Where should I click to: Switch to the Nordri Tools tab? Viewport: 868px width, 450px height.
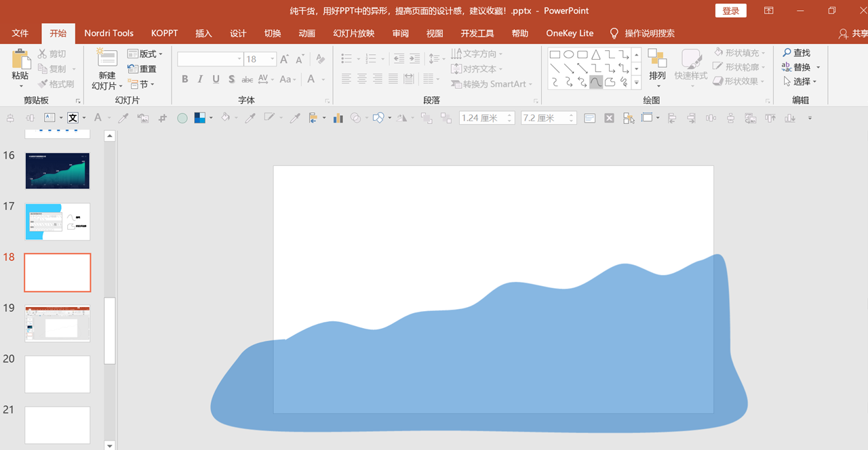108,33
